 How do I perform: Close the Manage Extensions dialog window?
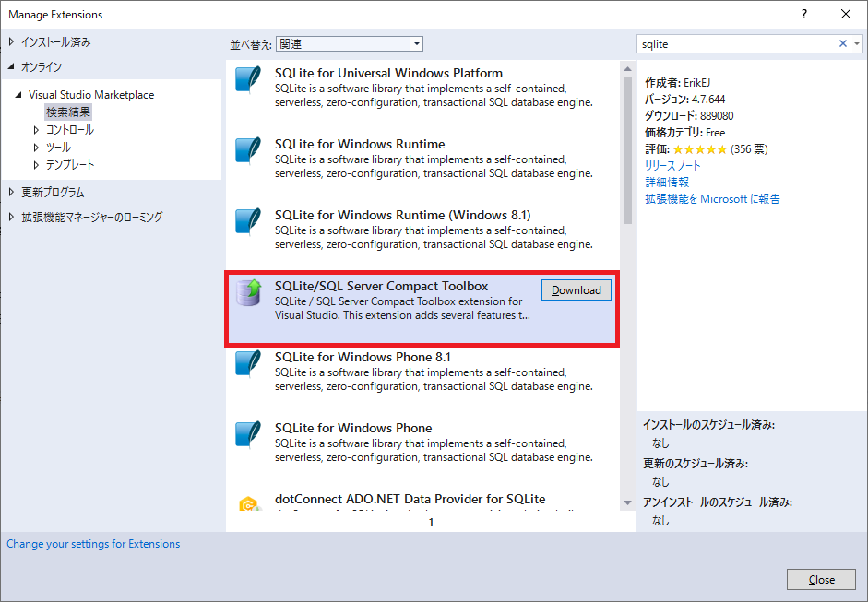(x=846, y=15)
